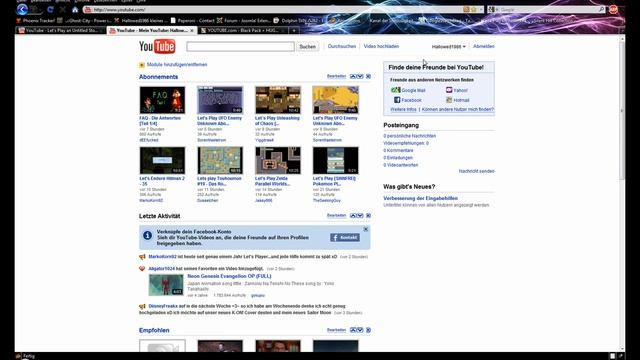Open the address bar history dropdown
Screen dimensions: 640x360
[x=481, y=9]
